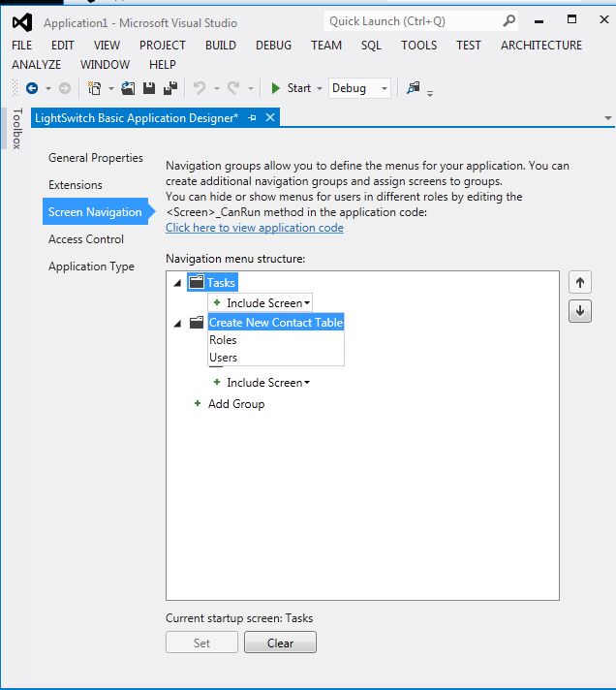Click the Undo arrow icon
616x690 pixels.
coord(200,88)
